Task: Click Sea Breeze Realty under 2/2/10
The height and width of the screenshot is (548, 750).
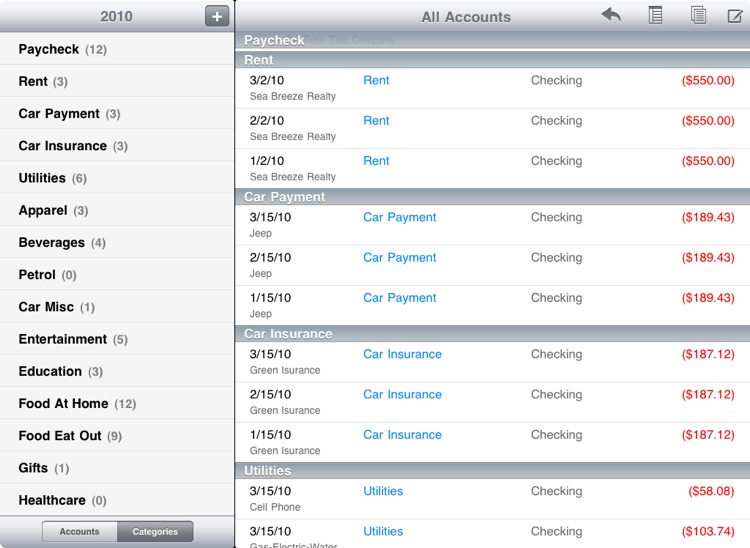Action: 293,137
